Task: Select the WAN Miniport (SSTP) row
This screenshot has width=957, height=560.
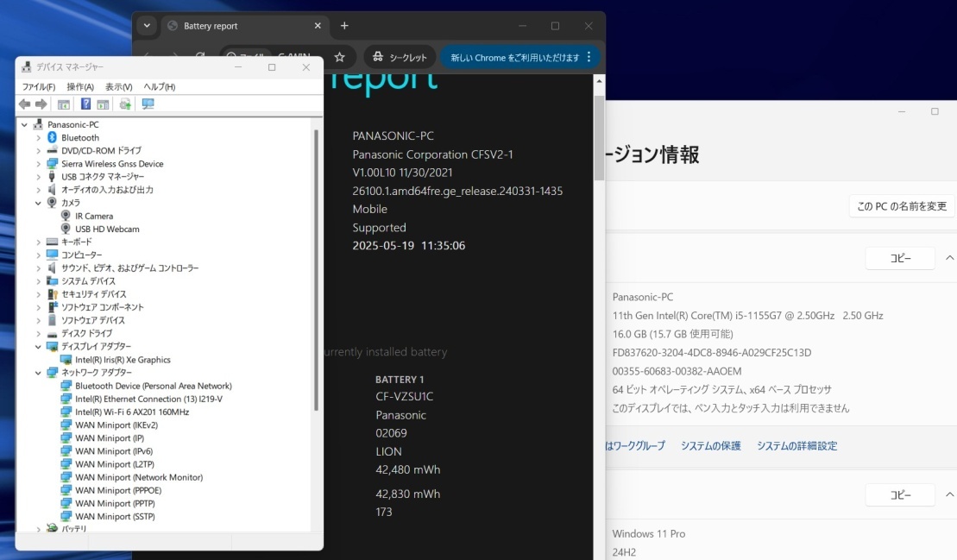Action: click(108, 516)
